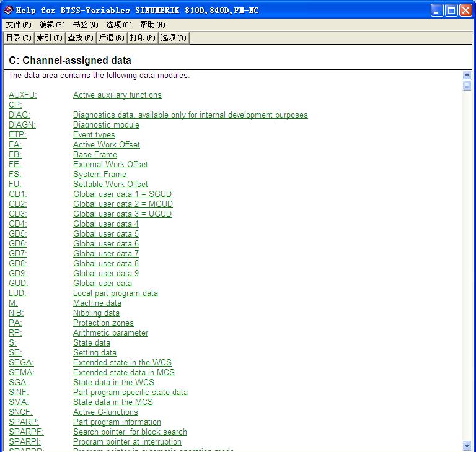
Task: Open Nibbling data link
Action: pyautogui.click(x=96, y=313)
